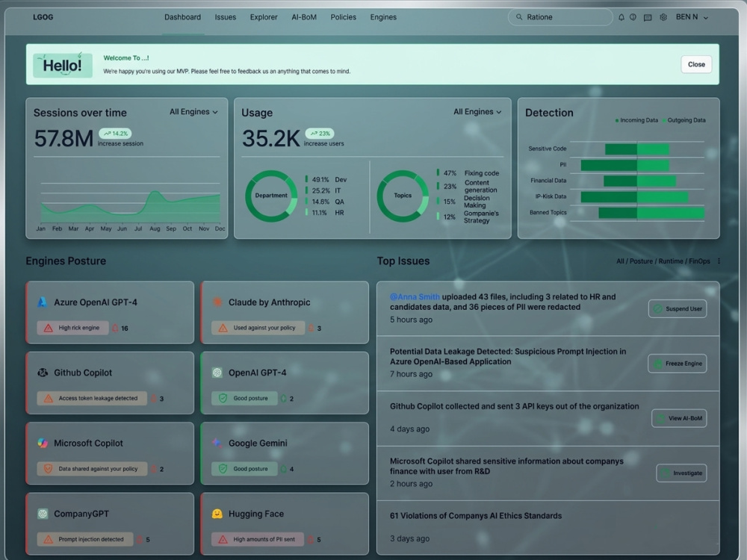The width and height of the screenshot is (747, 560).
Task: Click the Microsoft Copilot logo icon
Action: click(x=43, y=443)
